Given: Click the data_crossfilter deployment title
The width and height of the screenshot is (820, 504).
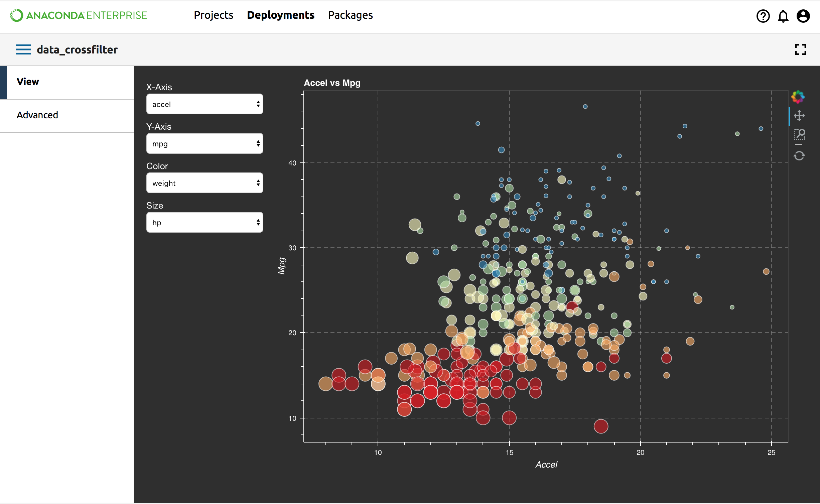Looking at the screenshot, I should [x=77, y=49].
